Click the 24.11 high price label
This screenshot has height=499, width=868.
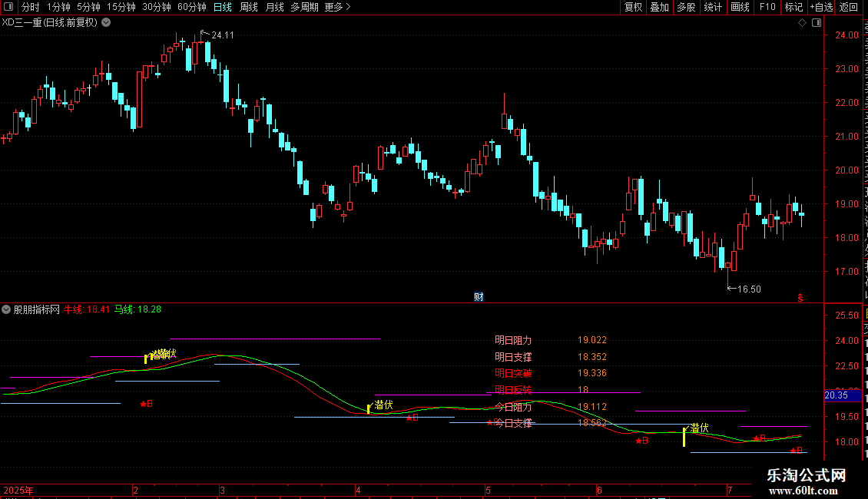click(x=223, y=35)
